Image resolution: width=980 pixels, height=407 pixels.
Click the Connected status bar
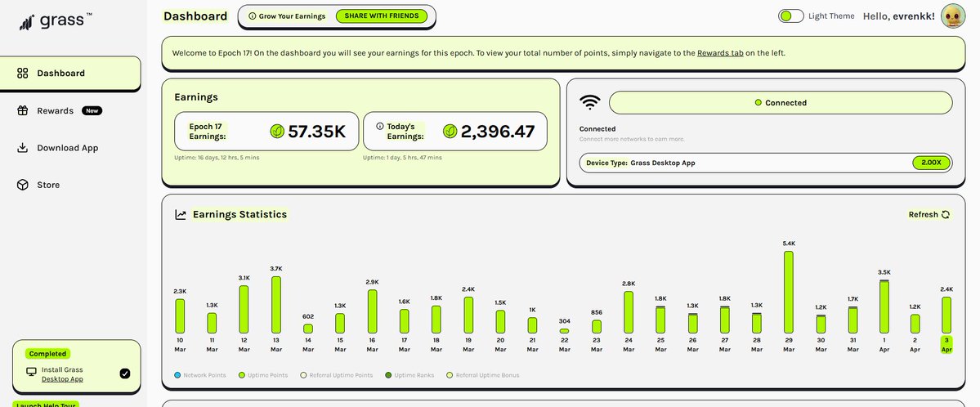pyautogui.click(x=781, y=103)
